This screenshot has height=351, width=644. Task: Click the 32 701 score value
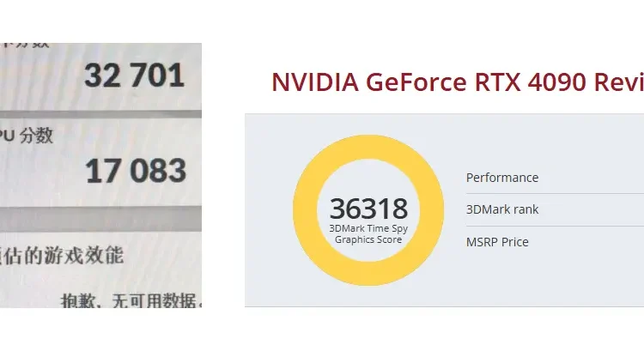(134, 76)
